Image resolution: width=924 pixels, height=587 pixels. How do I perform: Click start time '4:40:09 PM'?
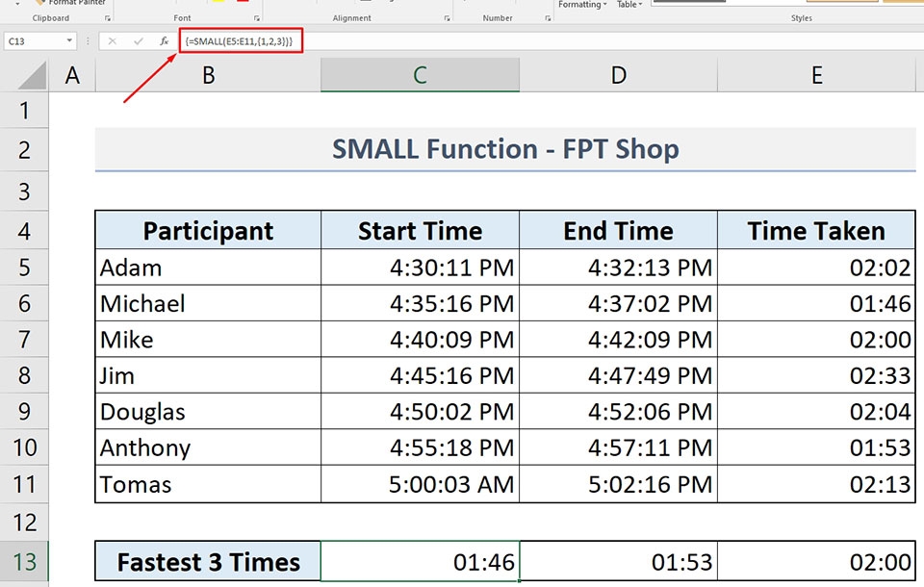pos(421,340)
